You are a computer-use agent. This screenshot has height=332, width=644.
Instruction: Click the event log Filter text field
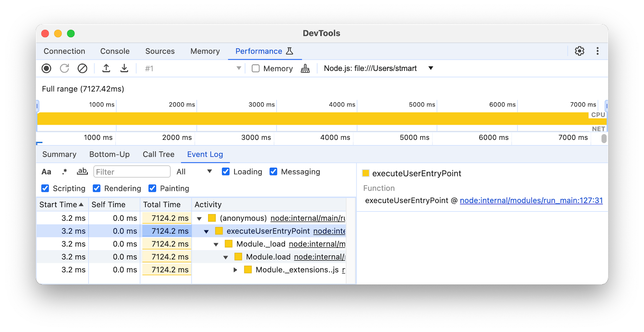click(x=132, y=172)
